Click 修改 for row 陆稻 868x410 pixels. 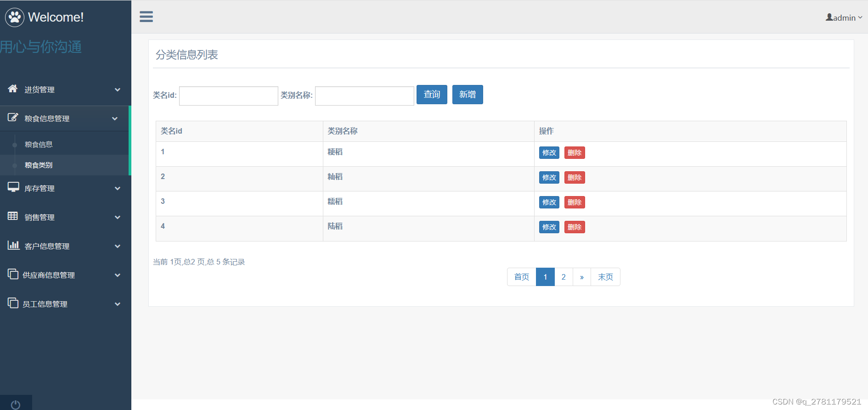(549, 227)
